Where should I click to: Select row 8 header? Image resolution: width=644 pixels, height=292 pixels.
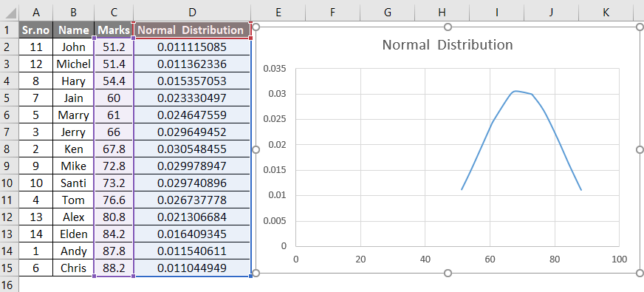click(x=9, y=149)
